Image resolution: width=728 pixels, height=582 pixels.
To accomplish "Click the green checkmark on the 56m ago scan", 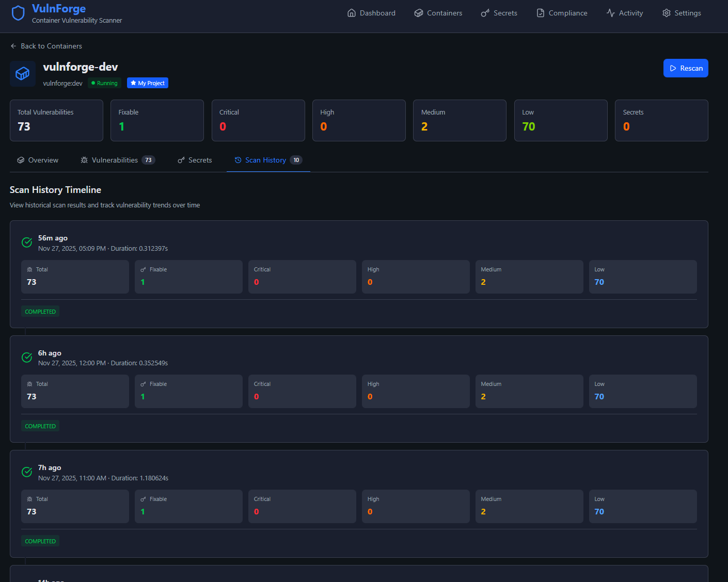I will pos(27,242).
